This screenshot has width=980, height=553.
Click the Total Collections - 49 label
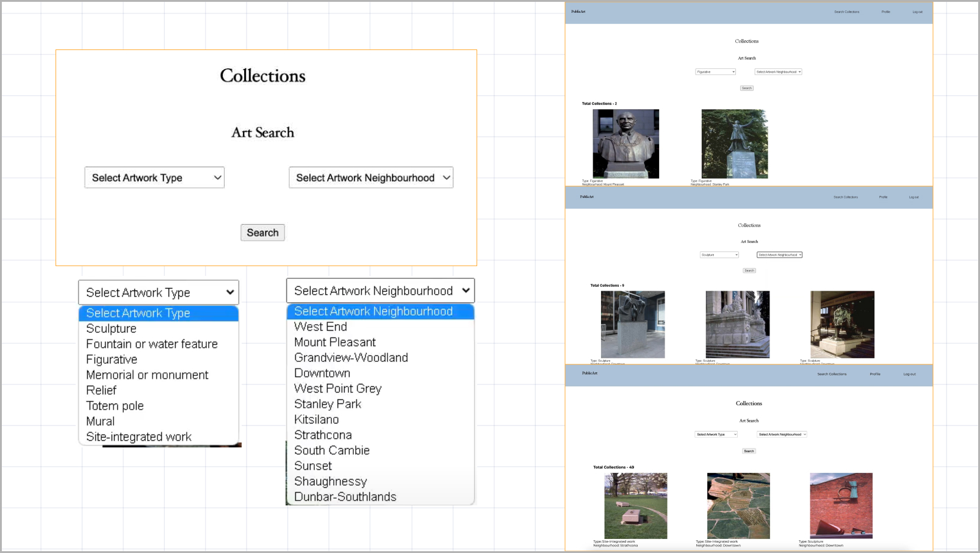click(614, 468)
